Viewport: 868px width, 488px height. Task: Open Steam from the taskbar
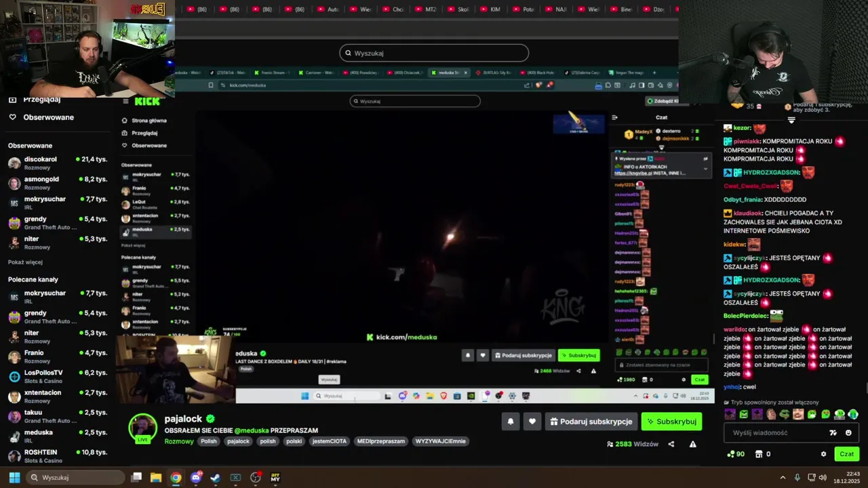coord(215,477)
